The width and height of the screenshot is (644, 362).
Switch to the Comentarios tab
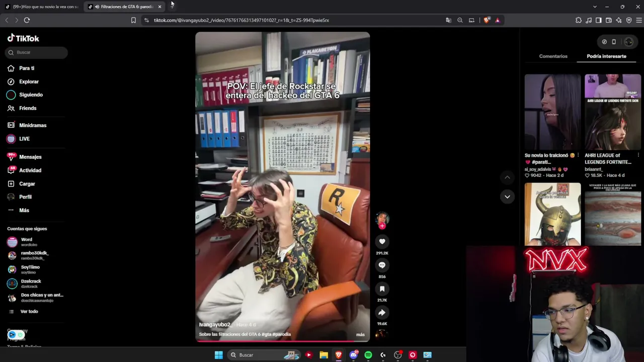tap(553, 56)
